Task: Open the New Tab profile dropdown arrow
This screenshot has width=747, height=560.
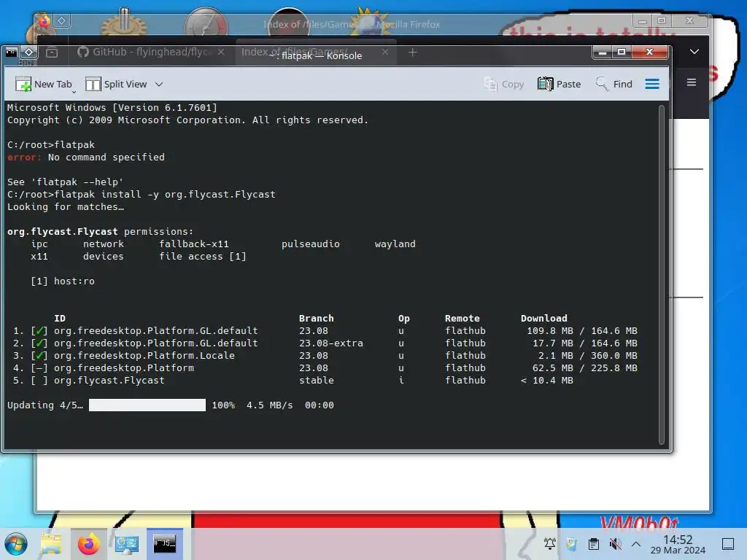Action: pyautogui.click(x=74, y=91)
